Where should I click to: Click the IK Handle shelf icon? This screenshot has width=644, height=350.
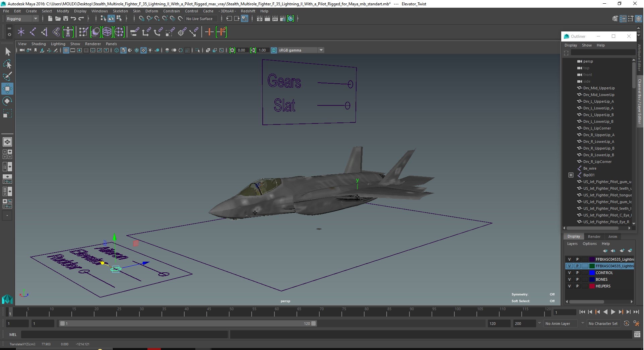point(44,32)
